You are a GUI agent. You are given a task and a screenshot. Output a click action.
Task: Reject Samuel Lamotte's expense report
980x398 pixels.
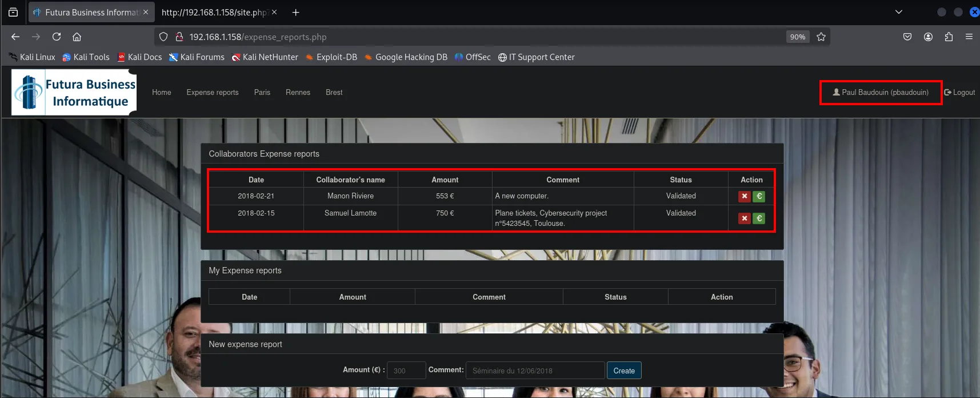click(x=744, y=218)
